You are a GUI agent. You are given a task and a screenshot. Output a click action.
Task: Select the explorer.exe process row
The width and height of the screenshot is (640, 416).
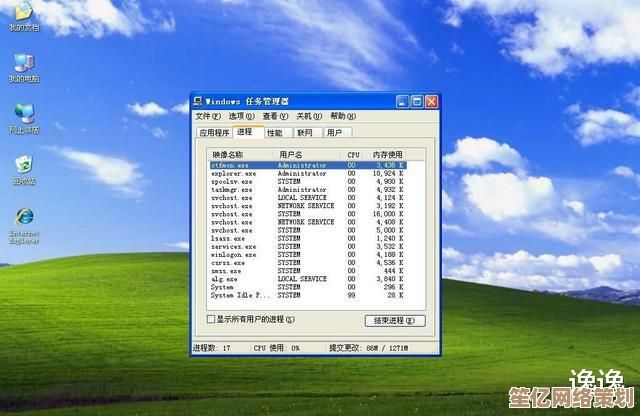click(x=308, y=174)
